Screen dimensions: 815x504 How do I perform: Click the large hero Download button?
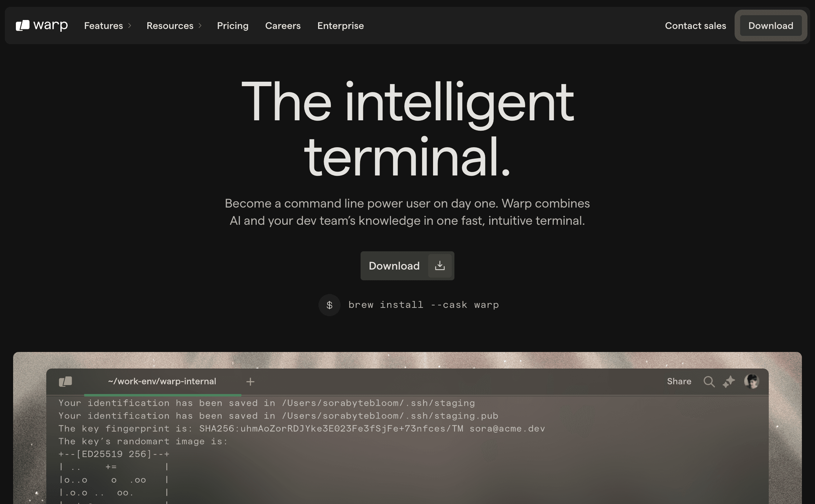(x=394, y=266)
